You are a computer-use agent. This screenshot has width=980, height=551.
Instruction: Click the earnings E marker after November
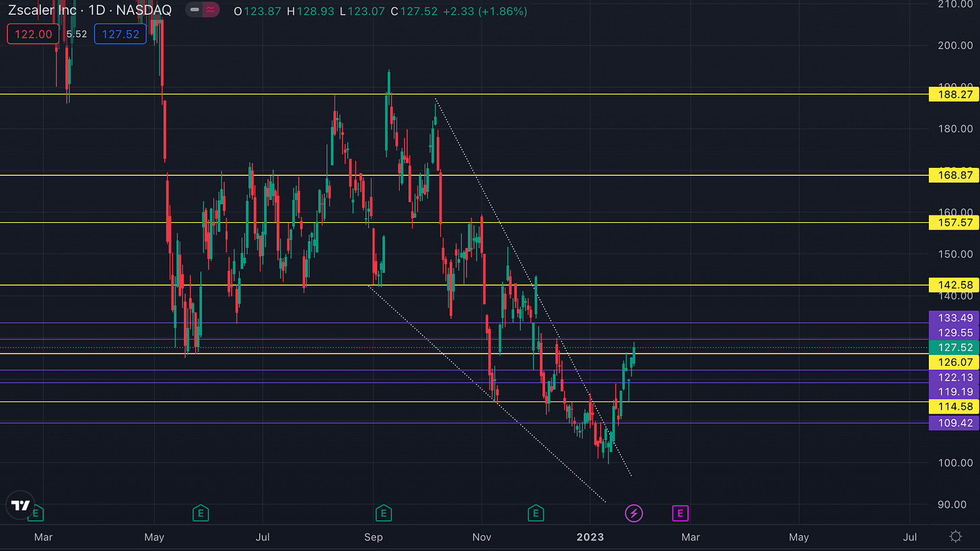pyautogui.click(x=536, y=514)
